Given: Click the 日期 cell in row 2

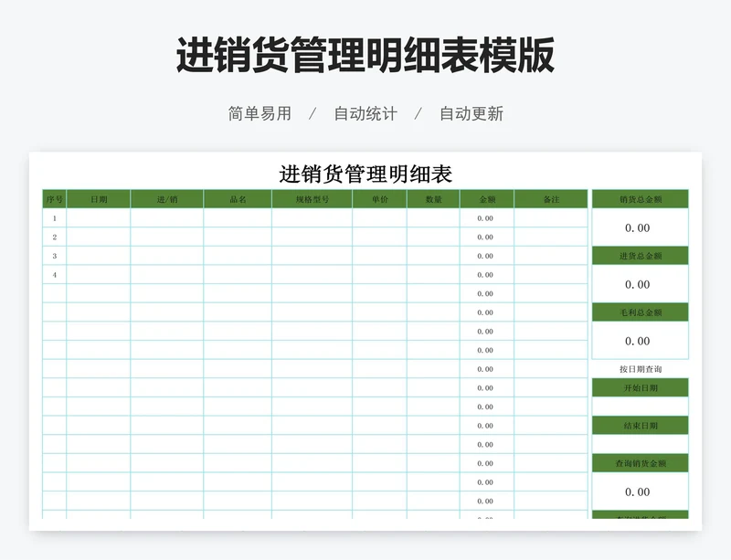Looking at the screenshot, I should [99, 237].
